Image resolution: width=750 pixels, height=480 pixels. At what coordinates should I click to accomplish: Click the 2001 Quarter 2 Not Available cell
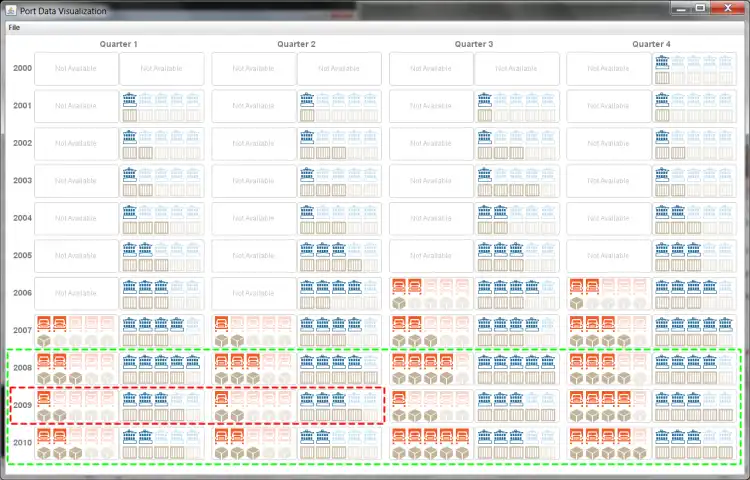(254, 106)
